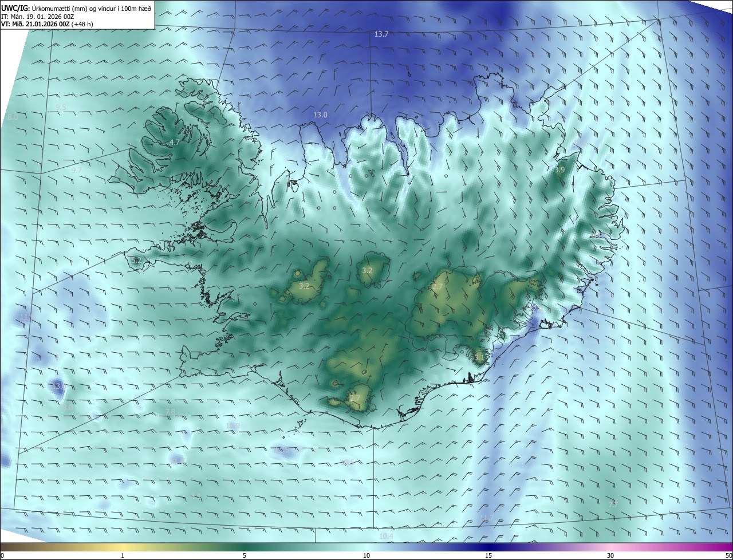Click the 5.2 value on Snæfellsnes peninsula
This screenshot has width=733, height=560.
(x=136, y=260)
